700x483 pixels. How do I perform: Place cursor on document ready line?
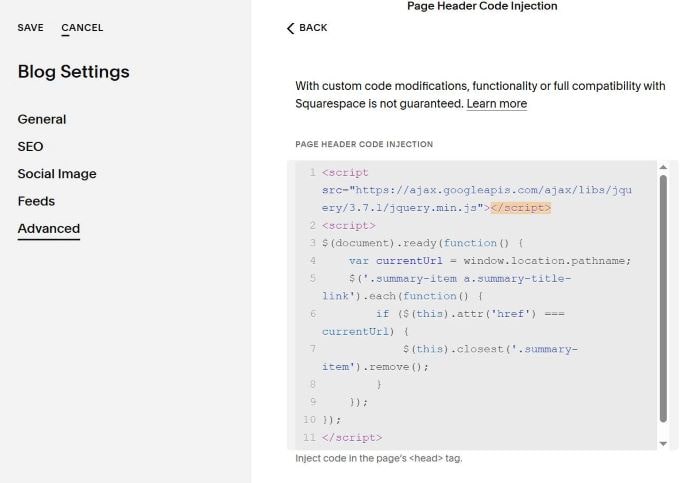pos(422,243)
